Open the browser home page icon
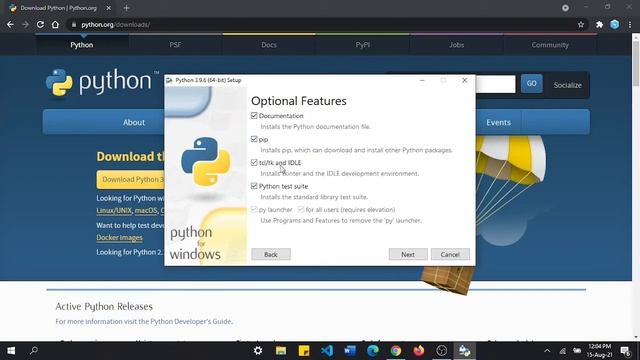This screenshot has height=360, width=640. coord(55,24)
